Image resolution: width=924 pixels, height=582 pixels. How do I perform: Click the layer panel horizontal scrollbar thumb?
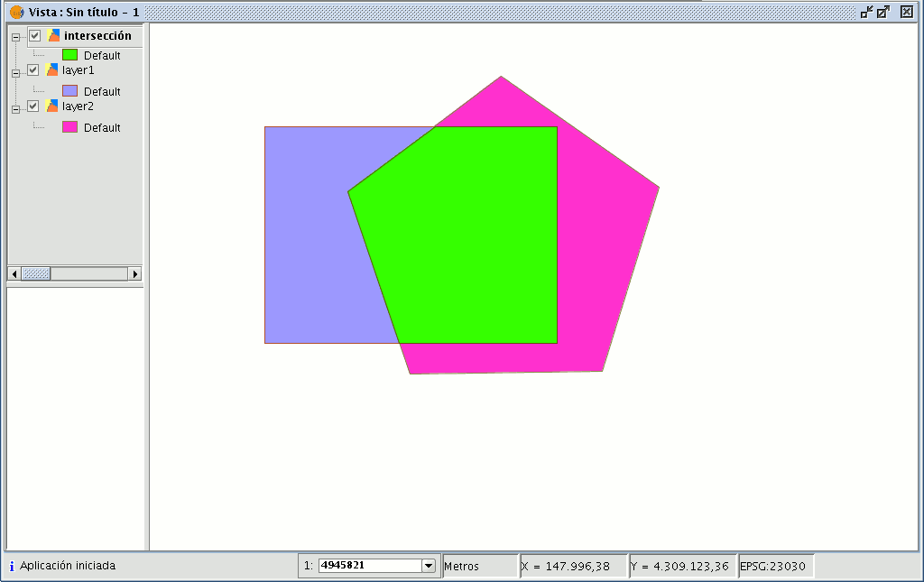(x=36, y=274)
